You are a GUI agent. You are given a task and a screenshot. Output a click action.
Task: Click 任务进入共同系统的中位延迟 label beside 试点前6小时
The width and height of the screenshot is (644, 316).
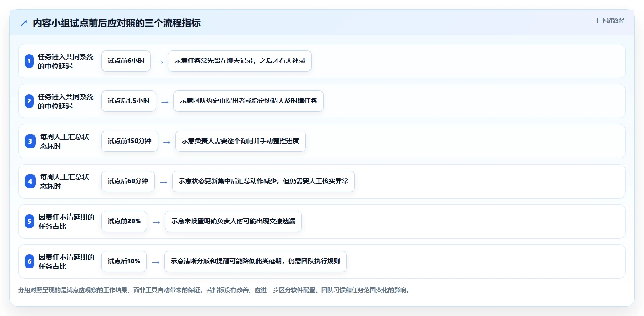[66, 61]
